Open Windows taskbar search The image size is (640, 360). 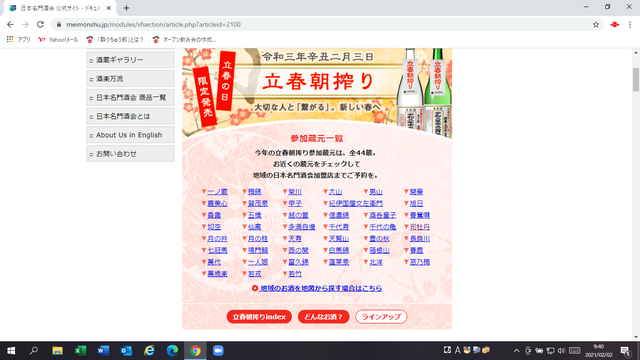click(x=34, y=351)
